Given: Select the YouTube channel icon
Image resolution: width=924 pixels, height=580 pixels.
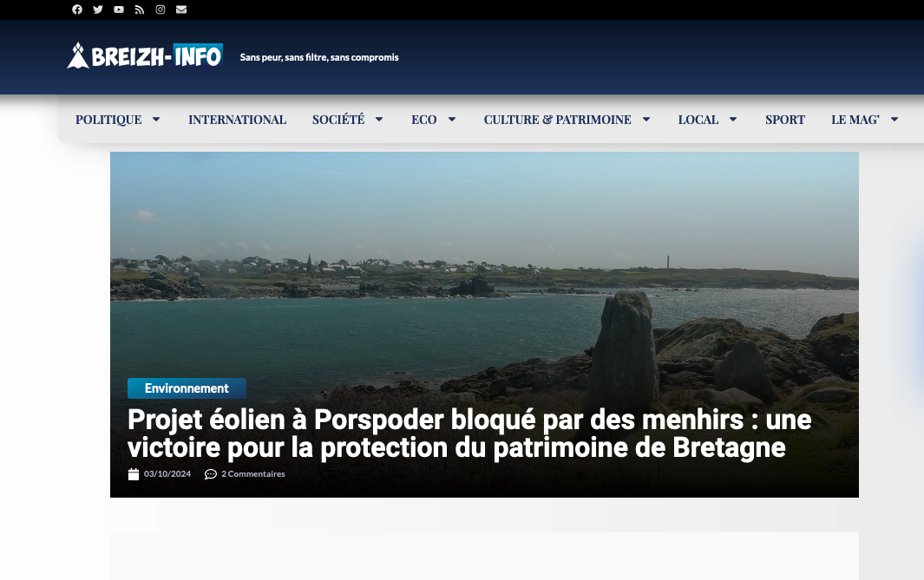Looking at the screenshot, I should [119, 10].
